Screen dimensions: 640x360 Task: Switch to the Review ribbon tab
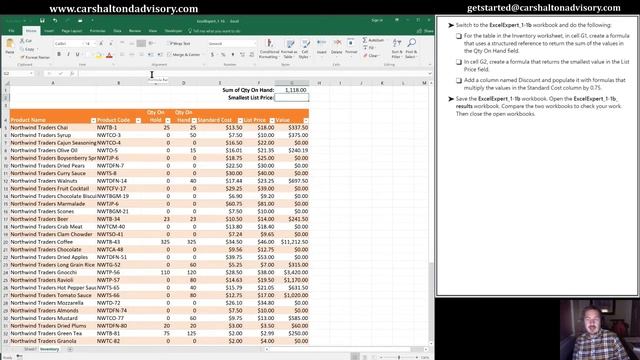click(135, 31)
